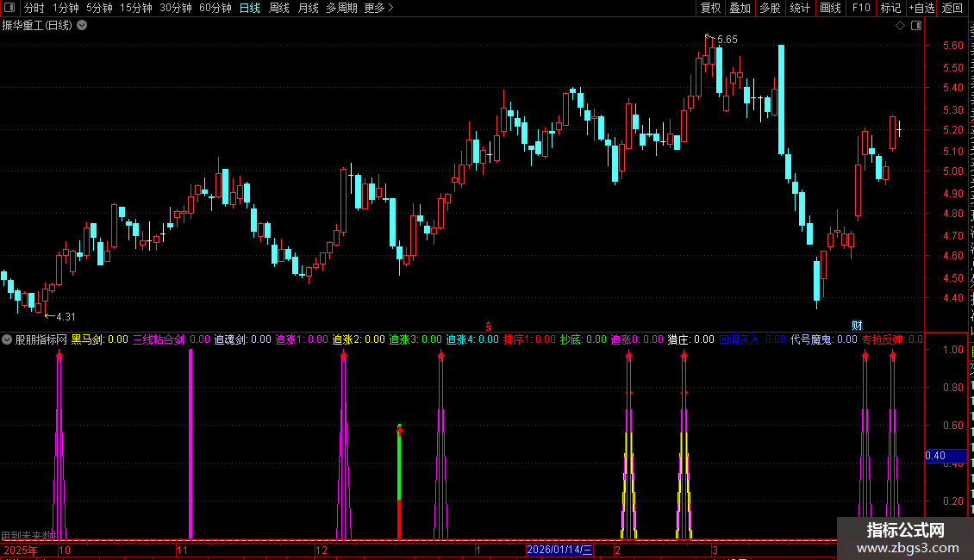Add stock via +自选 button
974x560 pixels.
point(921,8)
